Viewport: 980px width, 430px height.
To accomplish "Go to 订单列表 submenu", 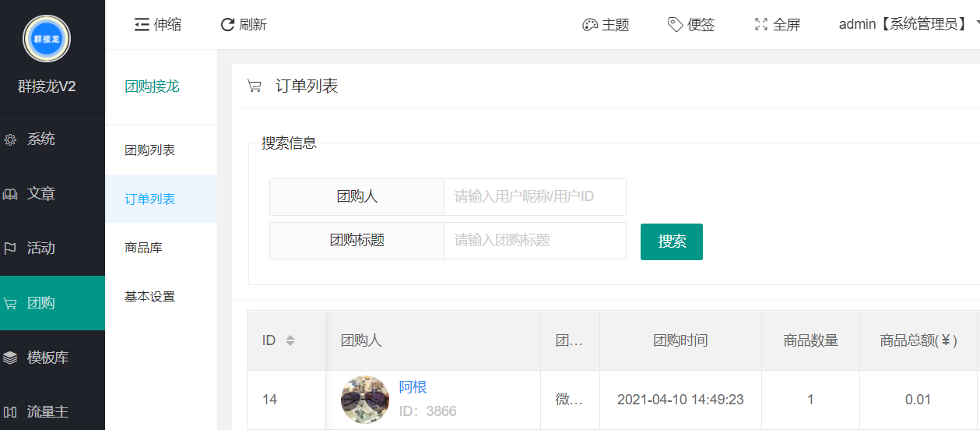I will [x=161, y=199].
